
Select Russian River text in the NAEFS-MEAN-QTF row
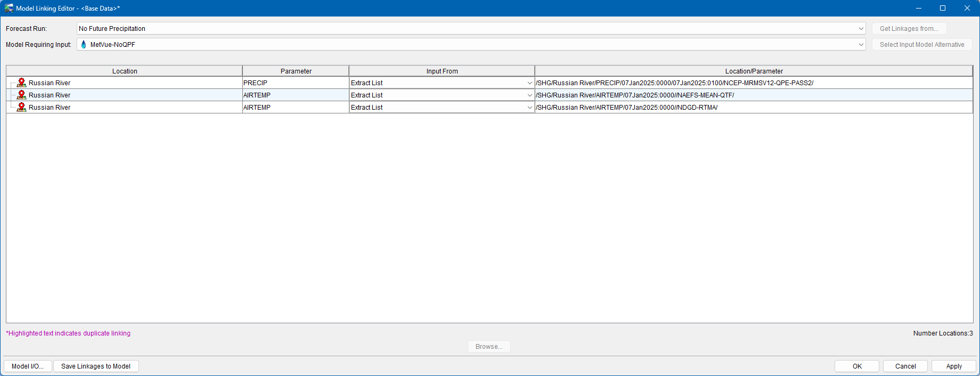coord(50,95)
